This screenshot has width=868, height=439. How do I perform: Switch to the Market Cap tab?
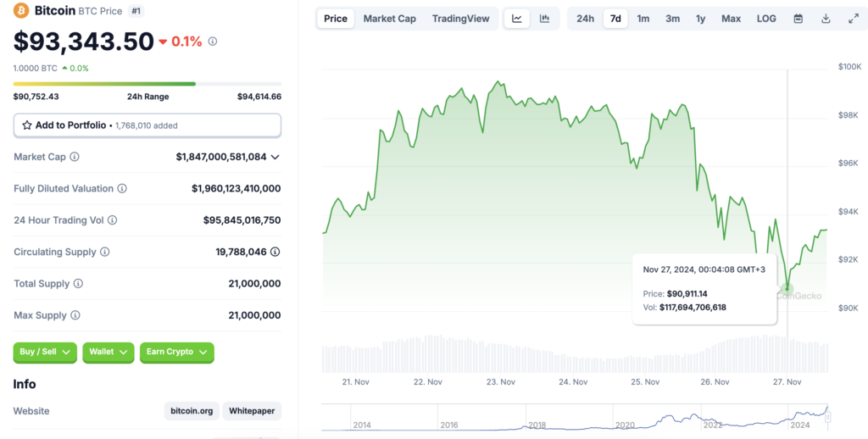pyautogui.click(x=389, y=19)
